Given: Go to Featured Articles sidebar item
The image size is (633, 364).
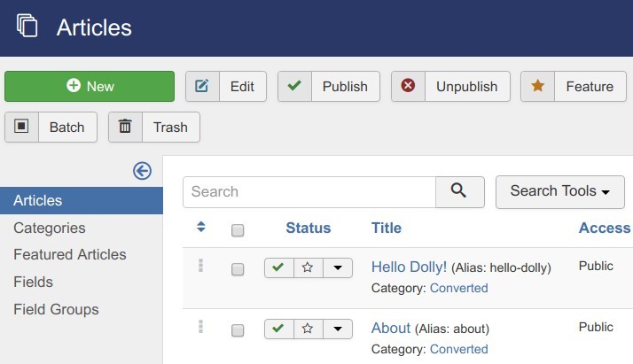Looking at the screenshot, I should [x=70, y=254].
